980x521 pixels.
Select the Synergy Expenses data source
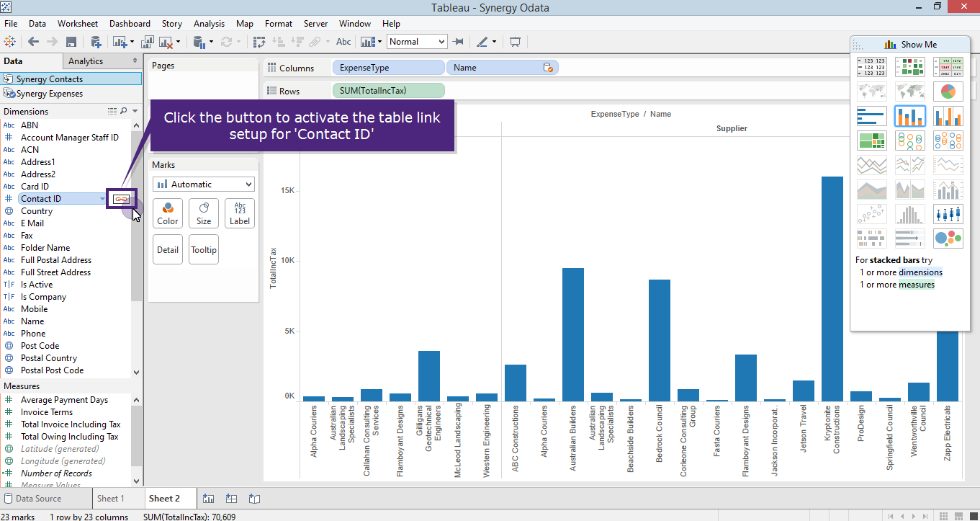coord(71,94)
